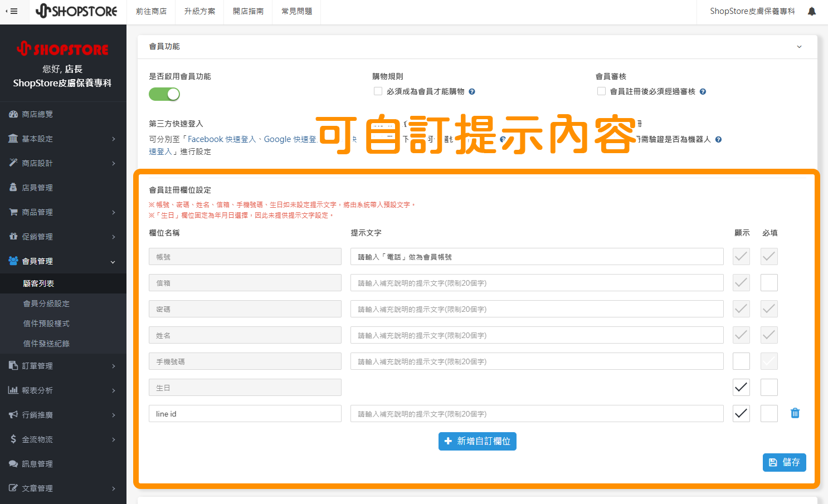Open 常見問題 in top navigation
Viewport: 828px width, 504px height.
pyautogui.click(x=297, y=11)
